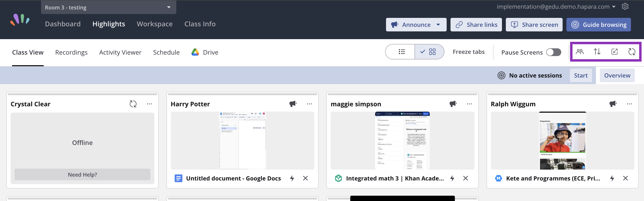
Task: Open the Class Info menu
Action: pyautogui.click(x=200, y=24)
